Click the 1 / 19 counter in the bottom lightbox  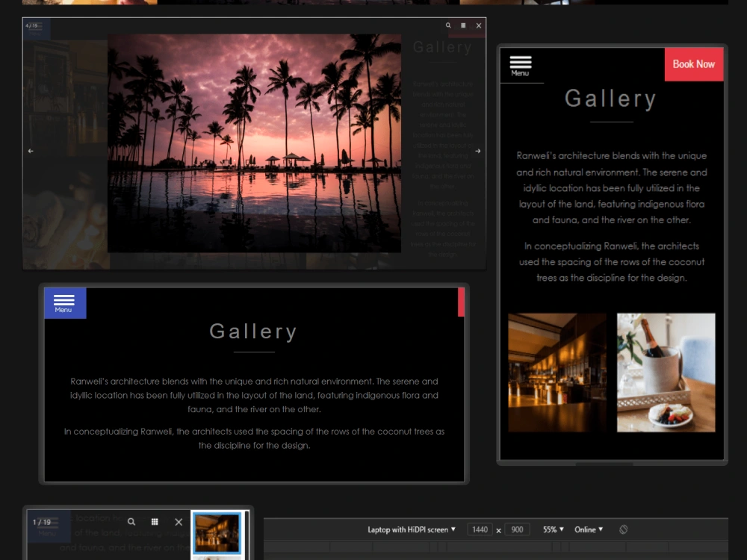click(x=41, y=522)
